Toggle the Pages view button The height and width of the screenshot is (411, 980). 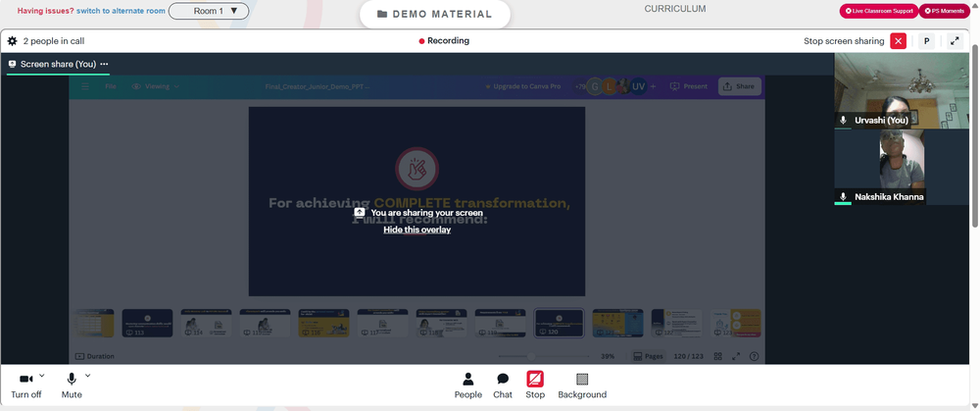648,356
